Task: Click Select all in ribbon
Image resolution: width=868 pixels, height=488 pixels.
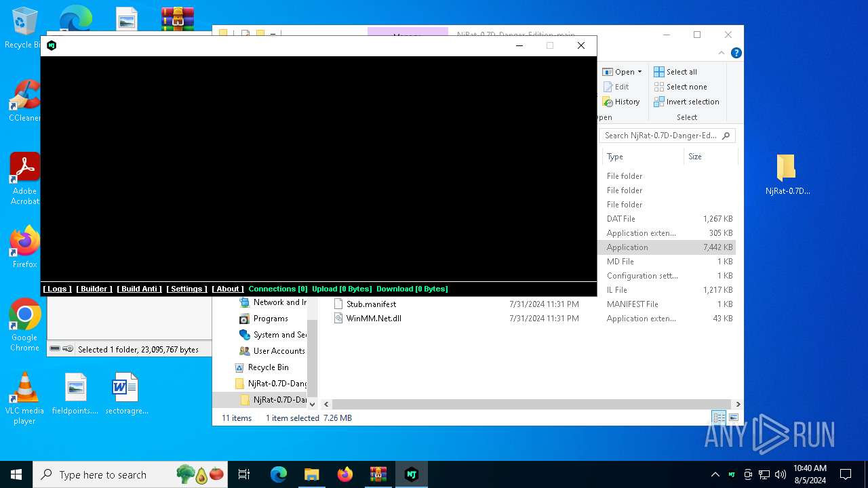Action: (x=675, y=72)
